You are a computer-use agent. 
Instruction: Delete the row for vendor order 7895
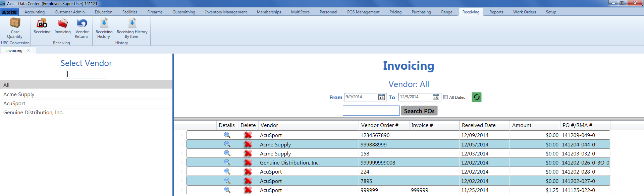248,181
